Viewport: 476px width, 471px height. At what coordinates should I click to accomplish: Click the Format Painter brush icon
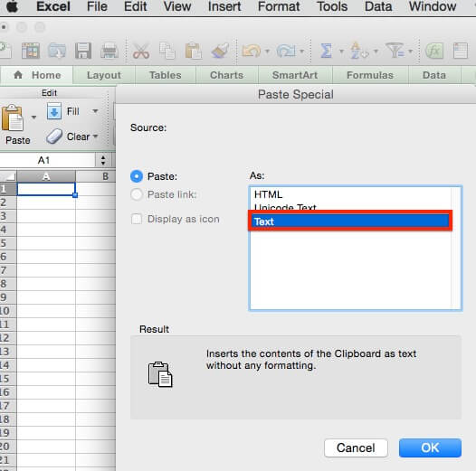coord(221,51)
